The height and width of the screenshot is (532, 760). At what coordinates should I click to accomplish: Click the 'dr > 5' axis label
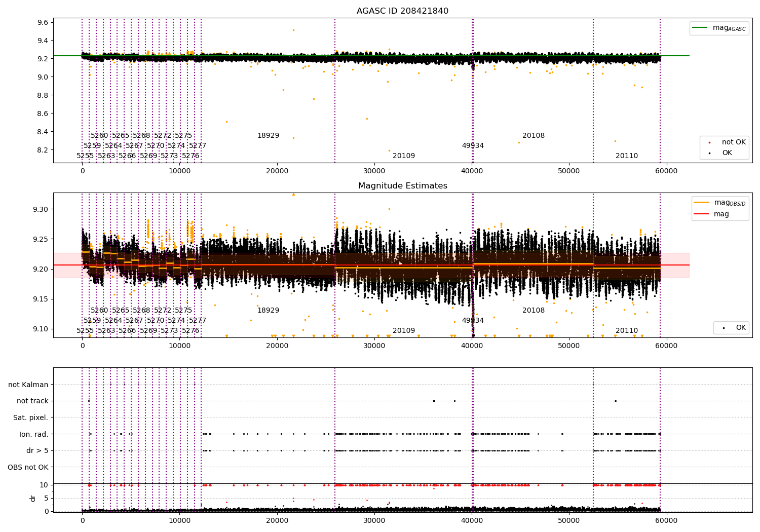[37, 450]
